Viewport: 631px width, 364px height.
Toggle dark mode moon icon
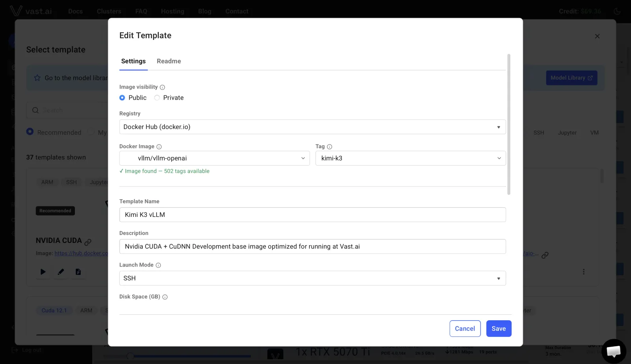click(617, 11)
